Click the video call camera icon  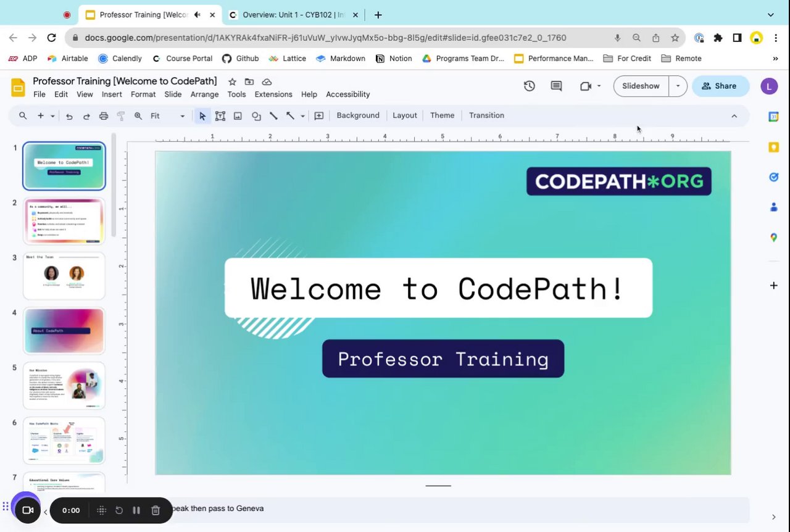coord(586,86)
